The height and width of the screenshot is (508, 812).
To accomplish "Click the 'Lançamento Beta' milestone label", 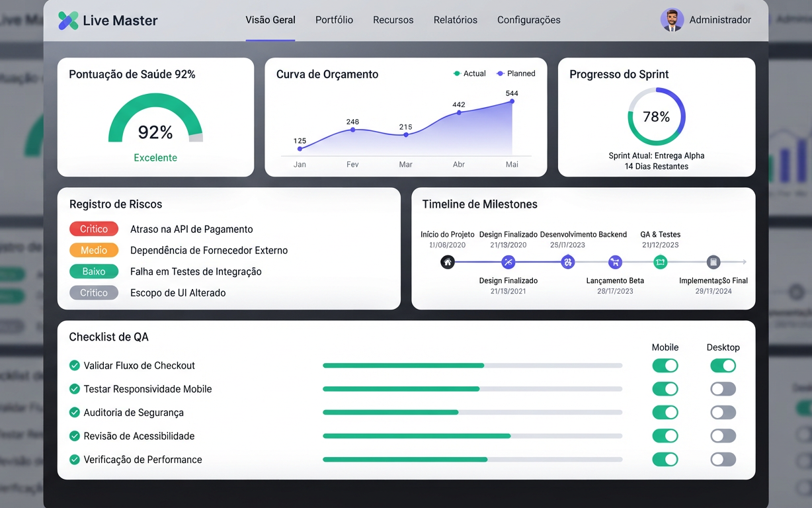I will [x=615, y=280].
